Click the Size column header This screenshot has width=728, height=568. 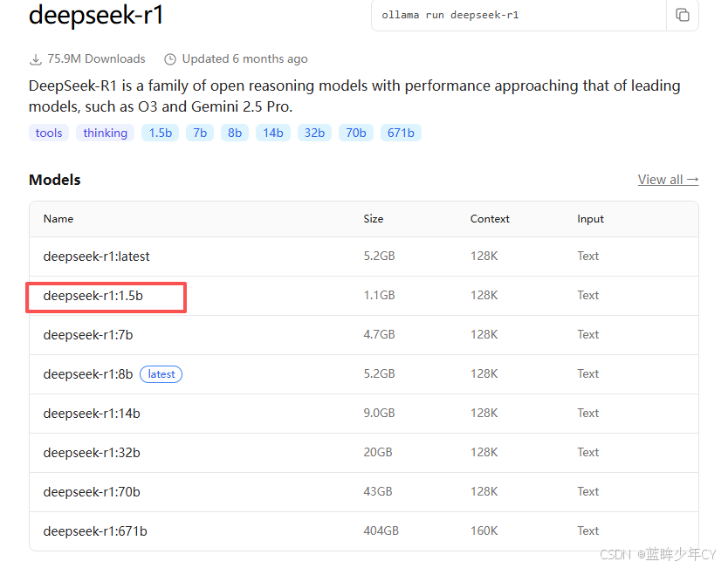tap(374, 219)
